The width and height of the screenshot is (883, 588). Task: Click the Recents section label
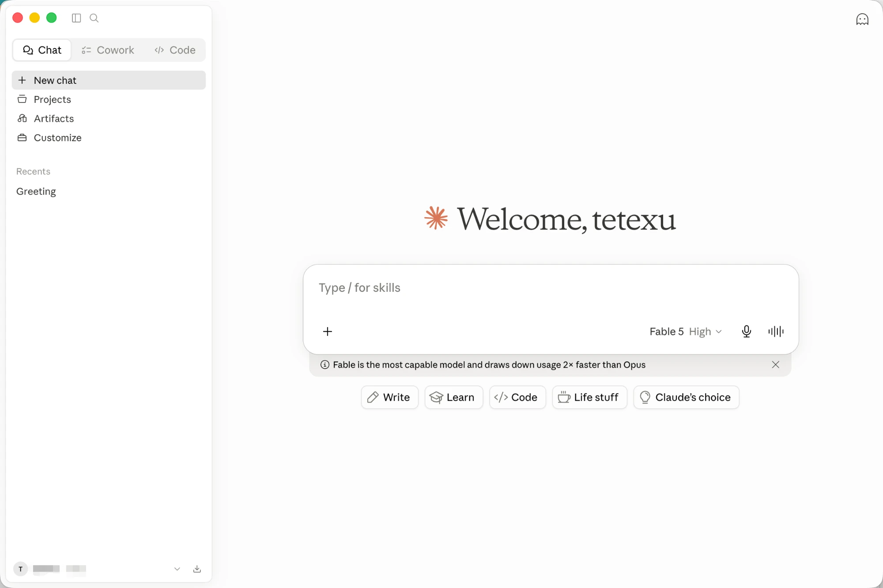pyautogui.click(x=33, y=171)
